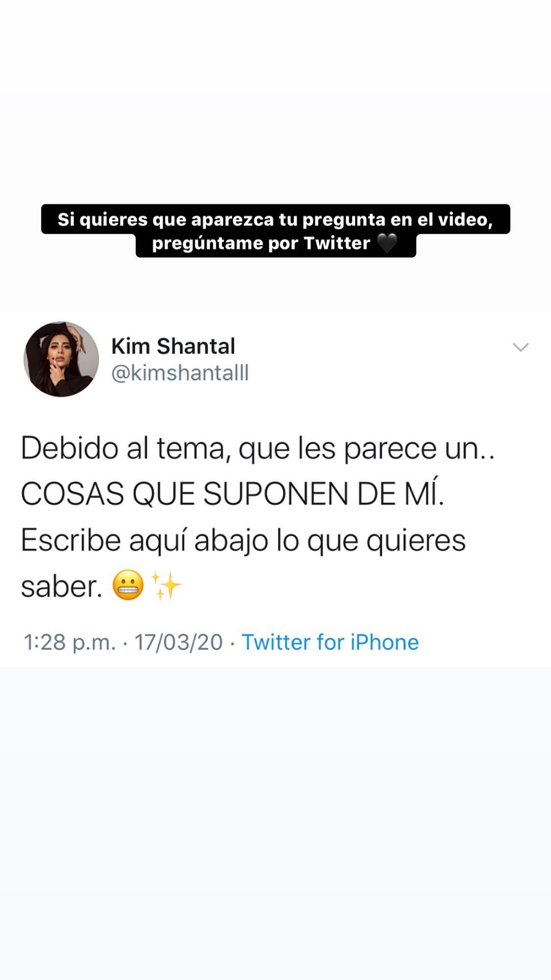Tap the grimacing face emoji
The image size is (551, 980).
click(128, 585)
